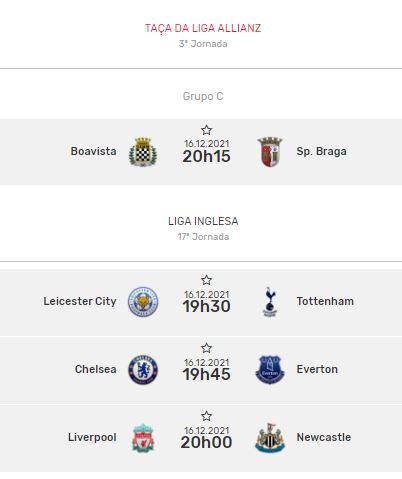
Task: Toggle favorite star for Chelsea vs Everton
Action: (x=206, y=348)
